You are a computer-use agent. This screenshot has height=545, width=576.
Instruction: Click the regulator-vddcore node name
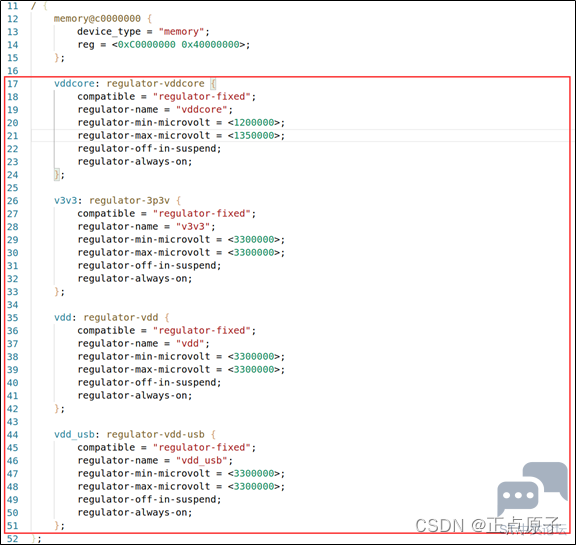click(155, 83)
